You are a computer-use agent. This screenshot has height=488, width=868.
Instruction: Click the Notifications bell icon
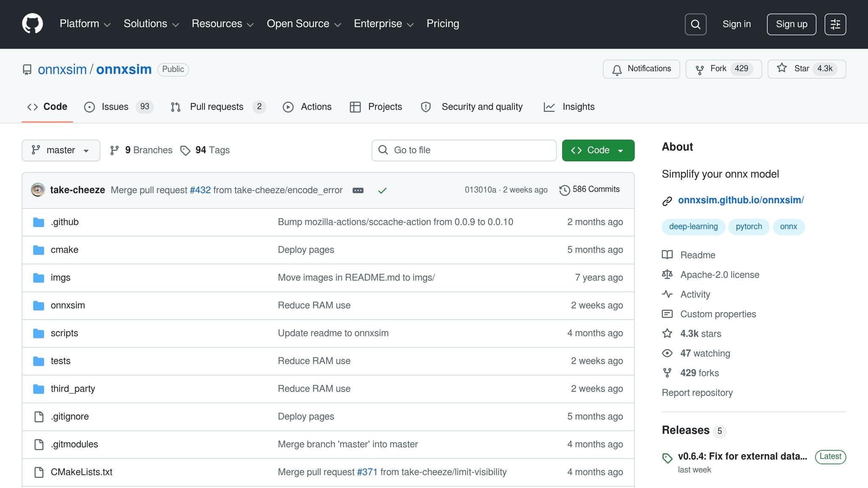pyautogui.click(x=617, y=69)
